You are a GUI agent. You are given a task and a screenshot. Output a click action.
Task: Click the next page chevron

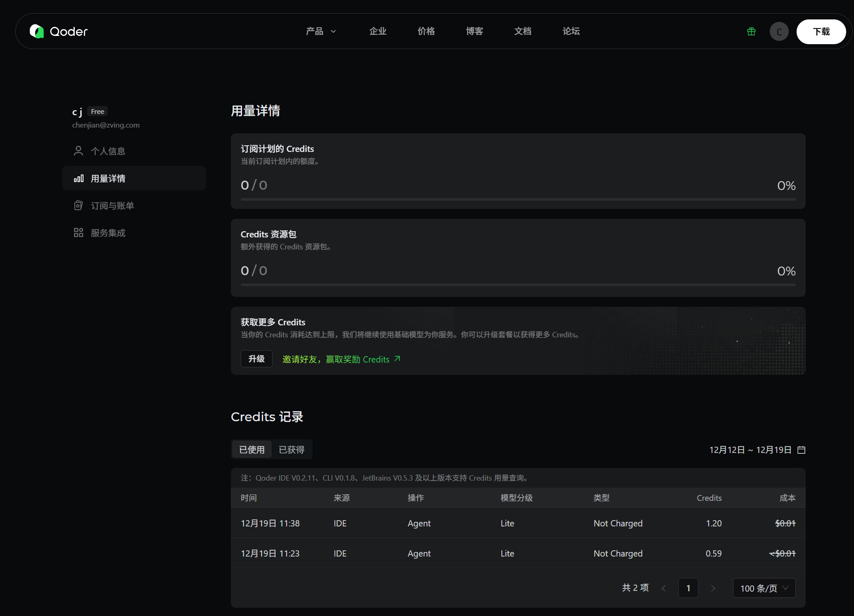tap(713, 588)
